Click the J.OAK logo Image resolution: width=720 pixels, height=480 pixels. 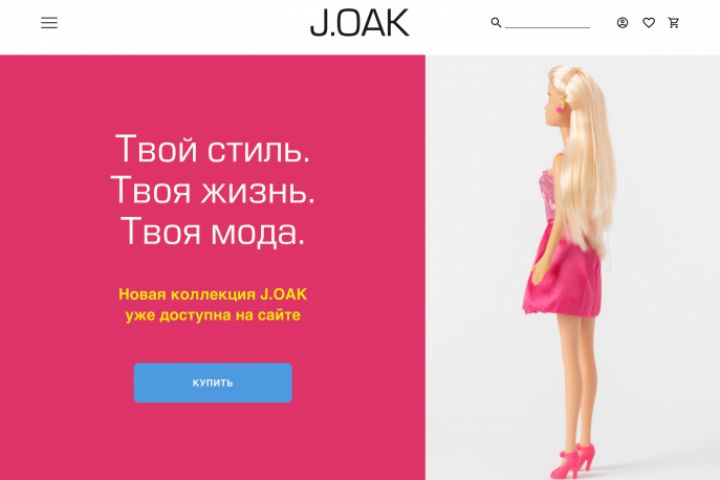coord(360,23)
